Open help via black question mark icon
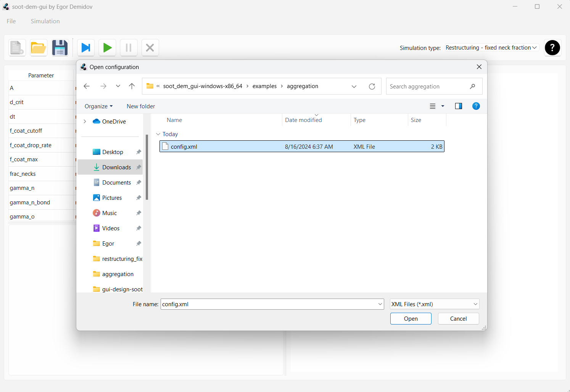Image resolution: width=570 pixels, height=392 pixels. click(x=552, y=48)
